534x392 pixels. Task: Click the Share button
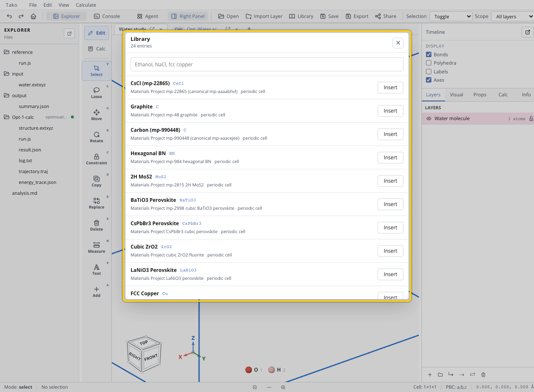[x=385, y=16]
